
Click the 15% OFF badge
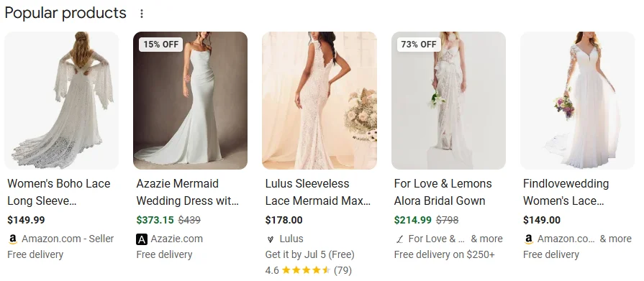tap(161, 45)
